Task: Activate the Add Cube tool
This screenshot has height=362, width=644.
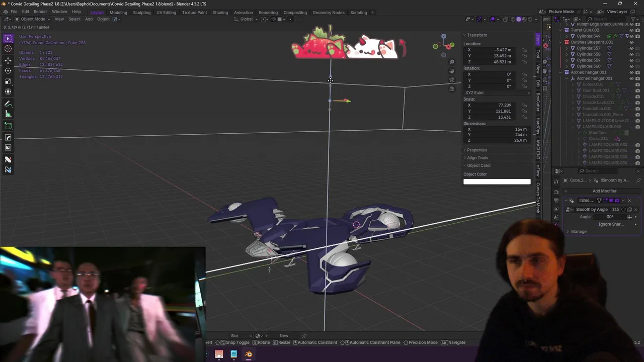Action: pos(8,126)
